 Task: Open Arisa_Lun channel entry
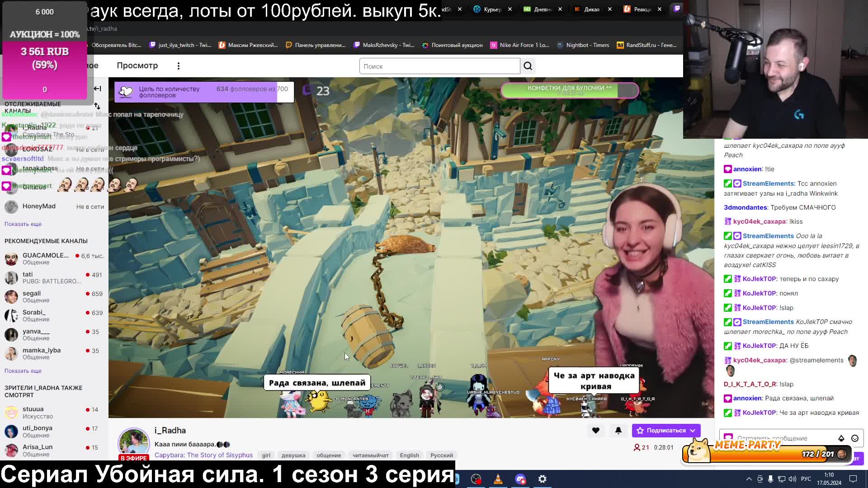pyautogui.click(x=54, y=450)
